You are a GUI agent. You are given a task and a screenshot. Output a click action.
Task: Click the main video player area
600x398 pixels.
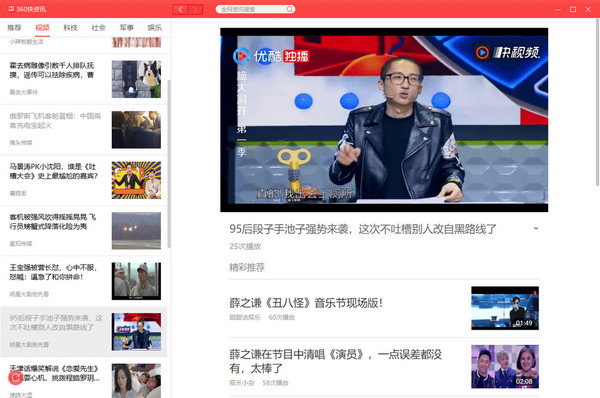point(384,120)
